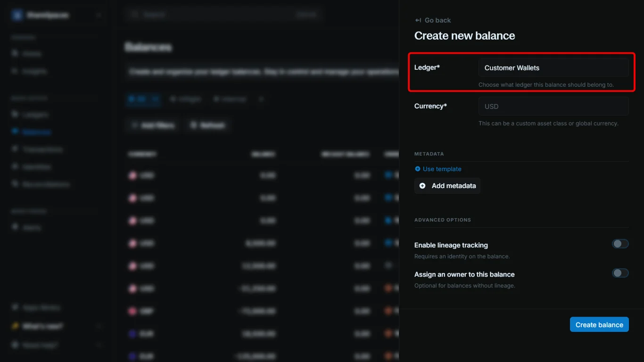
Task: Toggle Enable lineage tracking switch
Action: tap(620, 244)
